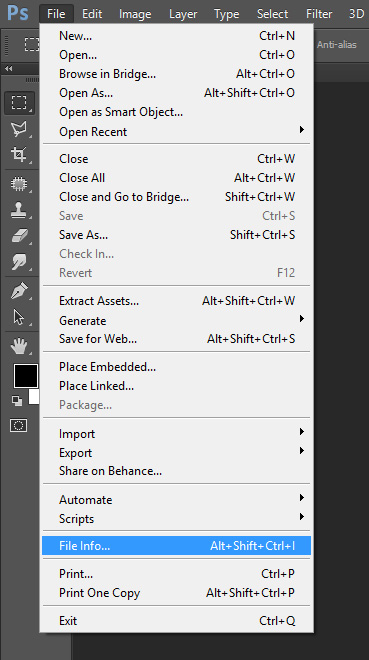This screenshot has width=369, height=660.
Task: Select the Smudge tool
Action: [19, 262]
